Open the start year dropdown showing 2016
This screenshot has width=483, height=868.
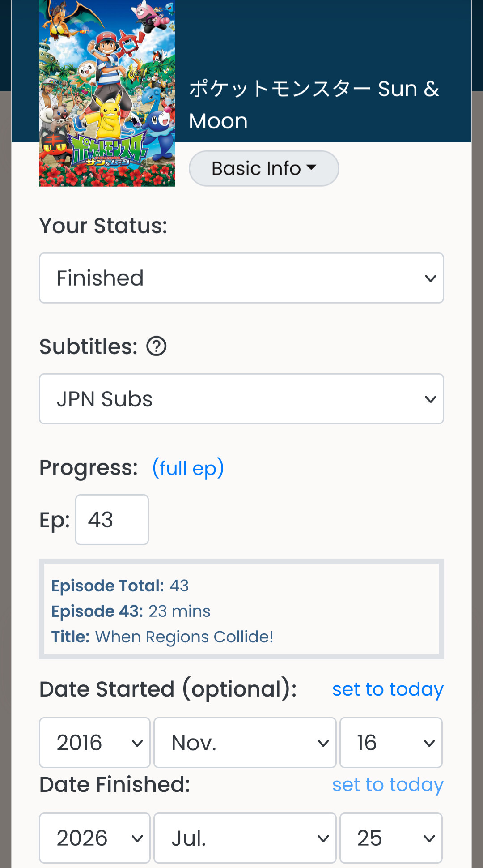pos(95,743)
